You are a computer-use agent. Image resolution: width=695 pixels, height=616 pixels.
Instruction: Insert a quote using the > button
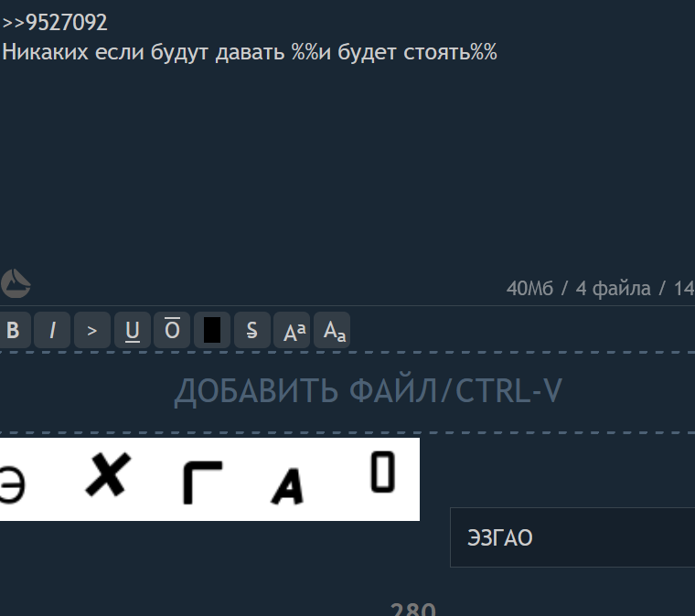[x=92, y=330]
